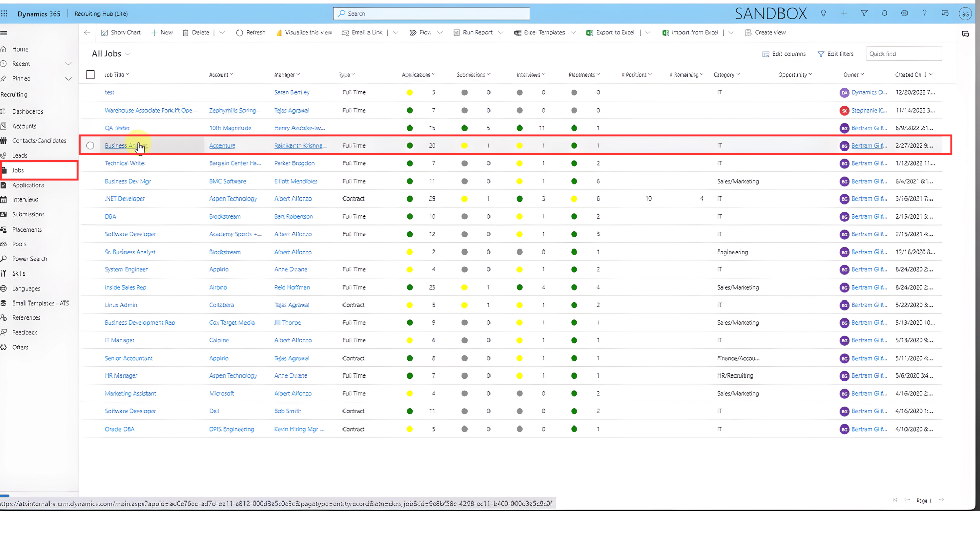This screenshot has height=551, width=980.
Task: Open the help question mark icon
Action: (924, 13)
